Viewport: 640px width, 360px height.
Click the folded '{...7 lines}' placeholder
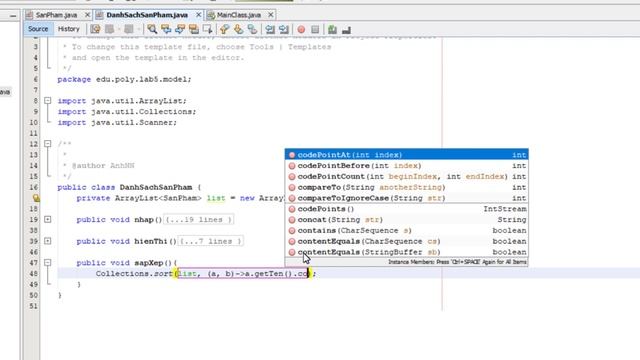(211, 241)
